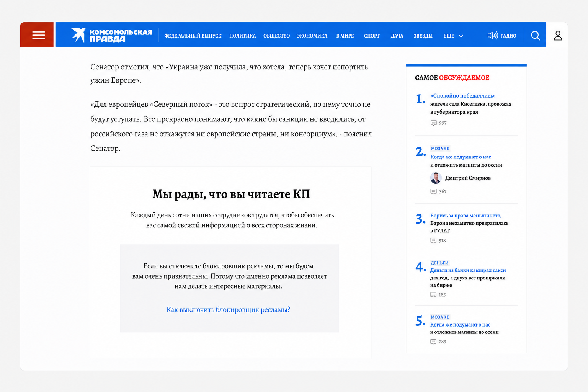
Task: Open fifth-ranked Когда же подумают о нас article
Action: pos(460,325)
